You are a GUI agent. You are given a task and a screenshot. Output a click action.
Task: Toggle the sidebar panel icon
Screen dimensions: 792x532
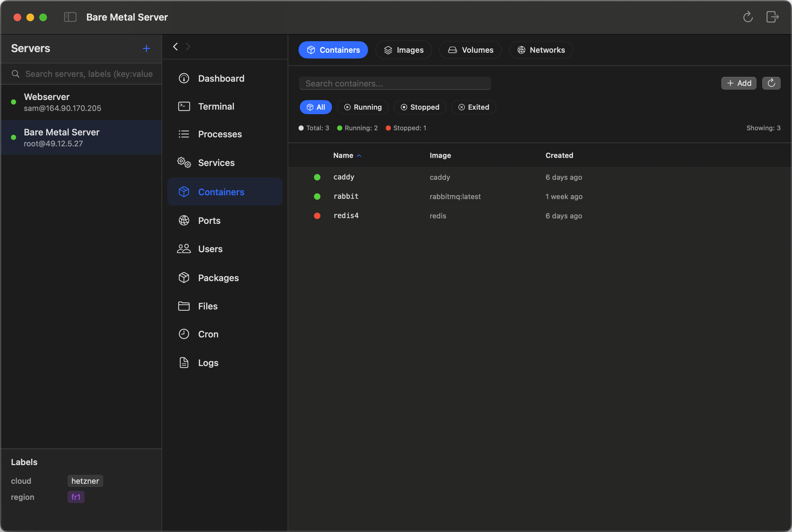click(x=70, y=17)
